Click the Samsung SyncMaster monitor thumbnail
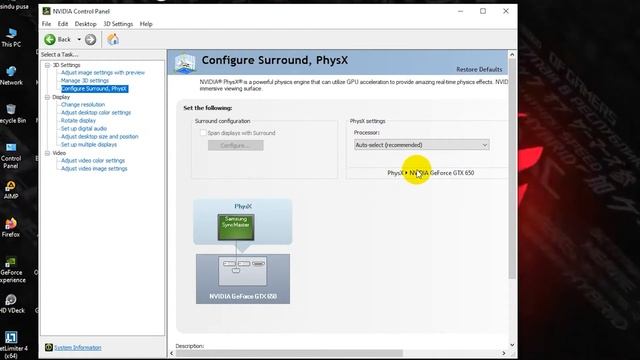Image resolution: width=640 pixels, height=360 pixels. [236, 227]
